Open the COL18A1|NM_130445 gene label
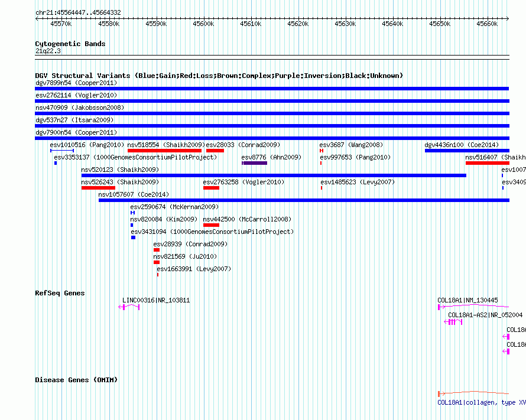The image size is (526, 420). (x=467, y=300)
